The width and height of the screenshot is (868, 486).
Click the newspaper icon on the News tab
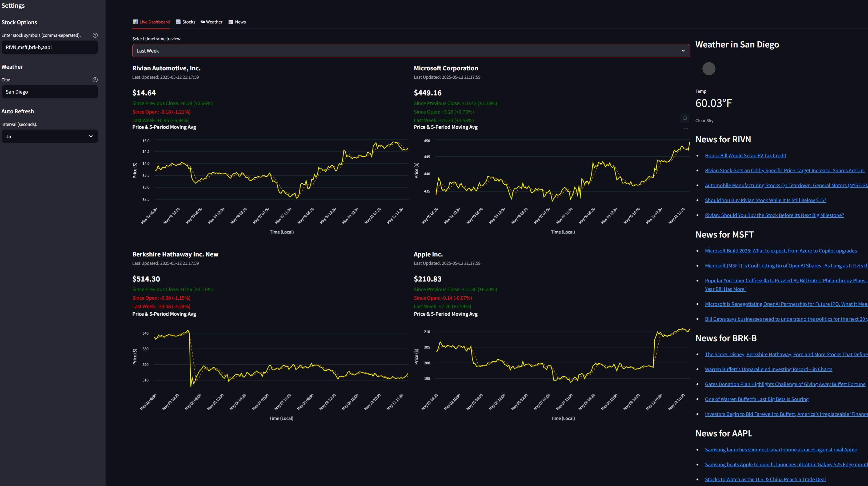231,22
